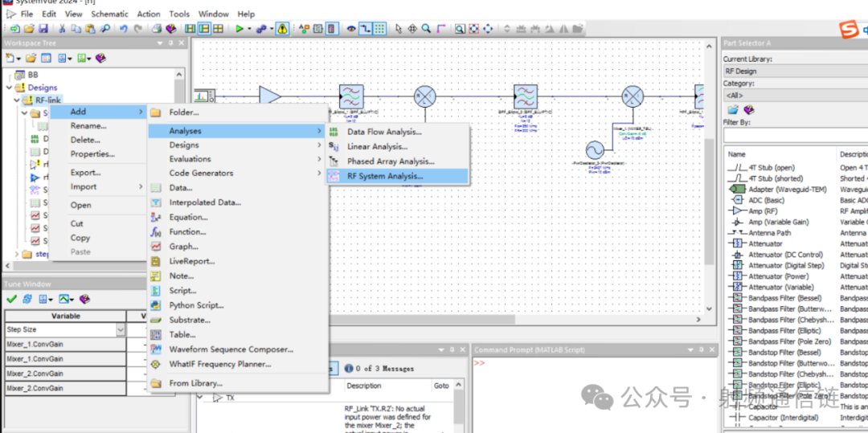Click the Data Flow Analysis icon in submenu
The width and height of the screenshot is (868, 433).
[x=334, y=132]
